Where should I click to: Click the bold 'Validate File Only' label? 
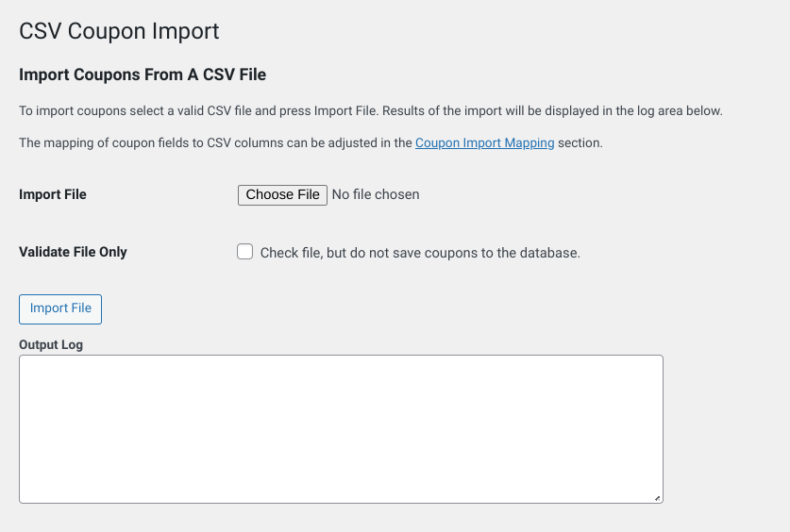coord(73,252)
